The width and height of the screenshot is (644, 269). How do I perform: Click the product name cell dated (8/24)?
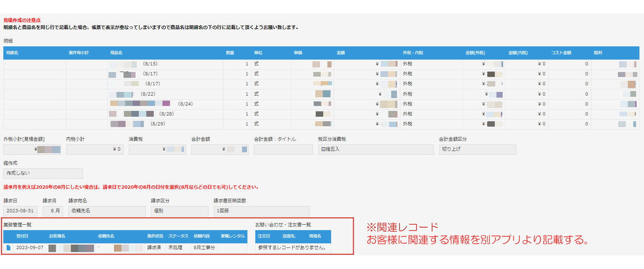coord(165,104)
